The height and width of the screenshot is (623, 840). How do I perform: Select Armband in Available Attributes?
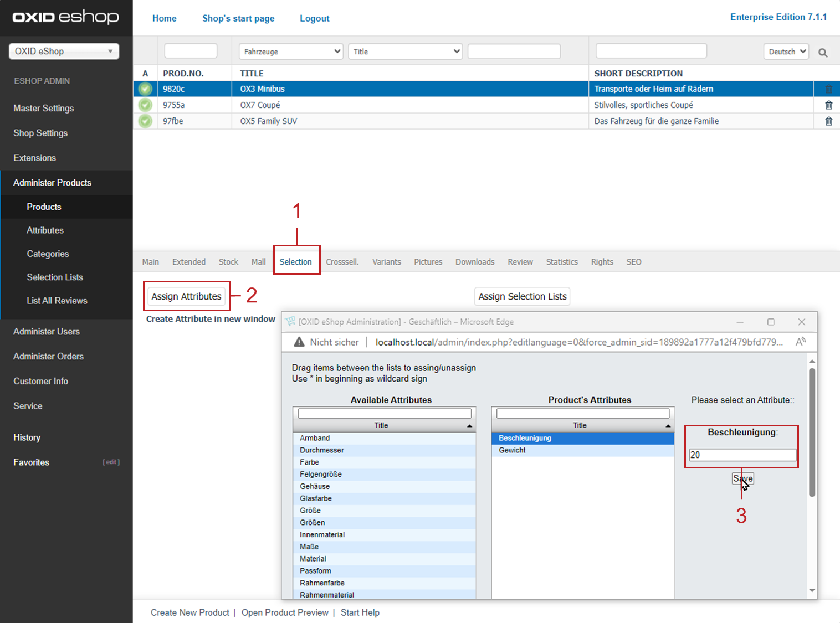pos(385,438)
